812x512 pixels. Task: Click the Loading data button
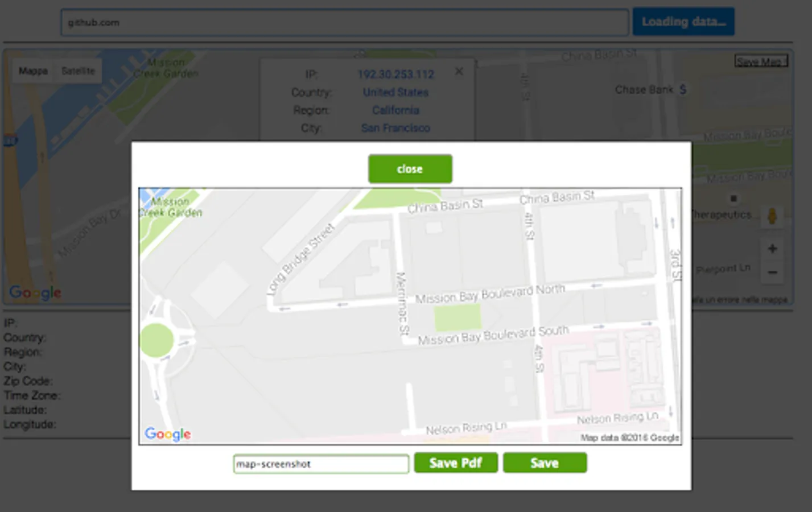pos(683,22)
